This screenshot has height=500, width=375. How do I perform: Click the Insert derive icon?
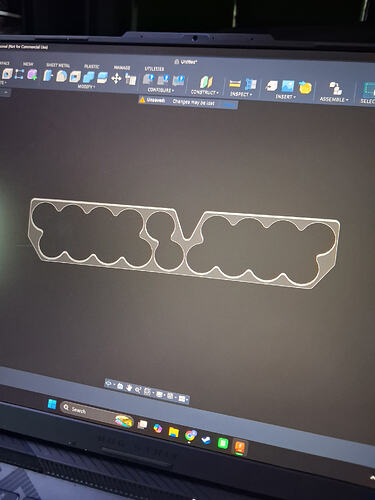(272, 86)
